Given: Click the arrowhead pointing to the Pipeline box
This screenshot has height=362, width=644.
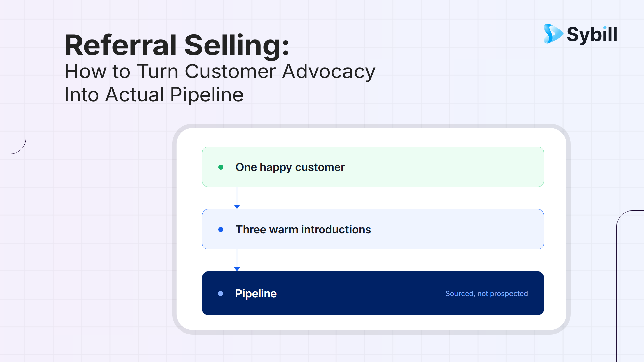Looking at the screenshot, I should [x=237, y=269].
